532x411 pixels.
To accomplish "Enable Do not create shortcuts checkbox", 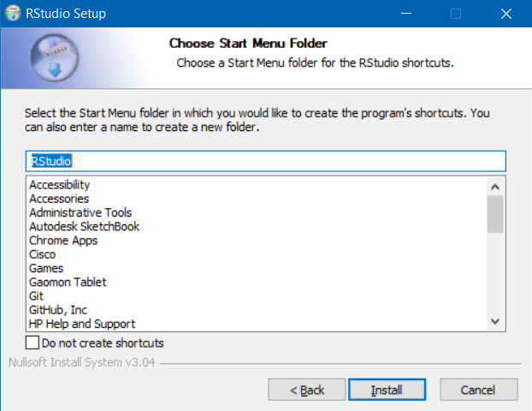I will [33, 342].
